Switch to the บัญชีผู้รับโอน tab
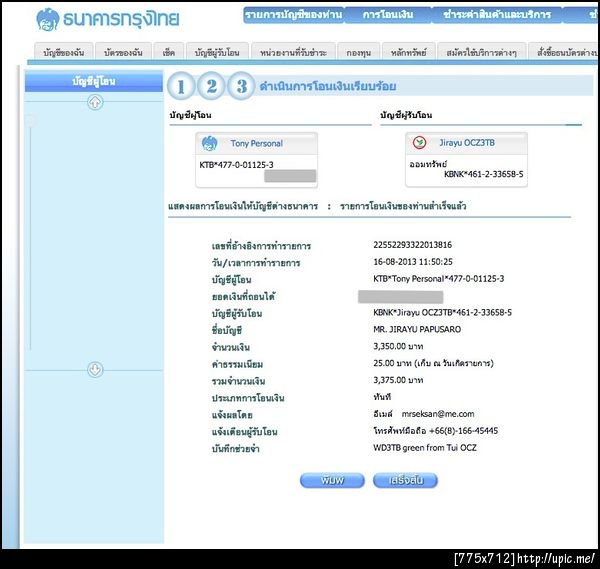 217,52
